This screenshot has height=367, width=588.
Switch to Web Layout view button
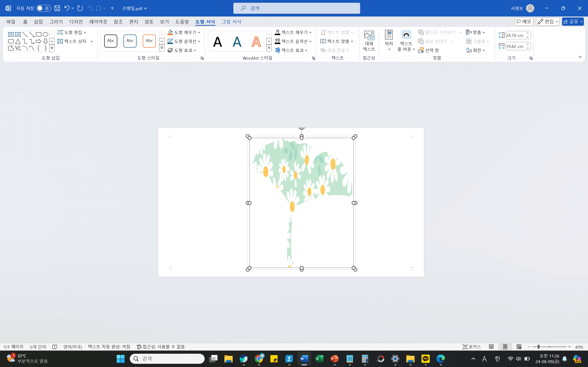coord(519,347)
